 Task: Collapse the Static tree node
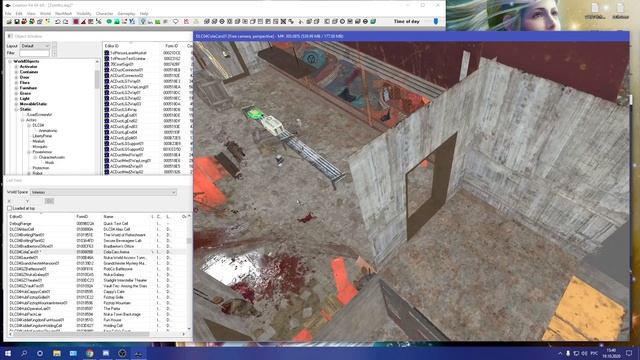coord(16,109)
